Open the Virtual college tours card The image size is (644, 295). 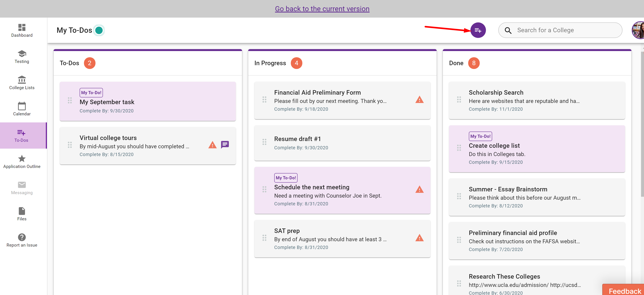(x=148, y=146)
